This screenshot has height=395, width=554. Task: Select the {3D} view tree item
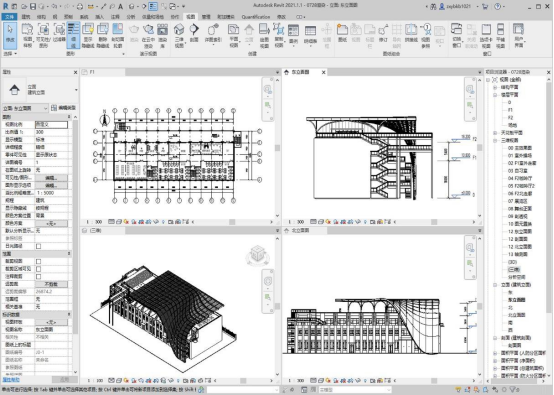[512, 262]
